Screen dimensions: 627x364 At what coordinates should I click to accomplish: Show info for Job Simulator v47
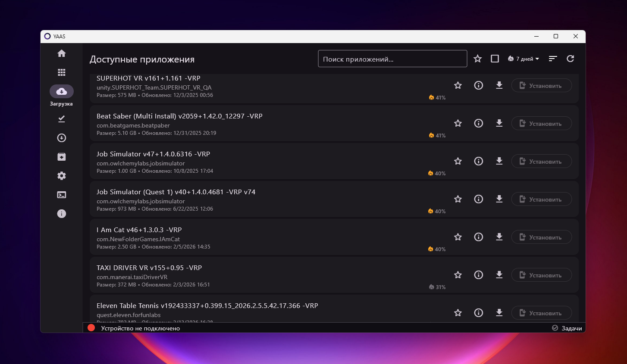478,161
